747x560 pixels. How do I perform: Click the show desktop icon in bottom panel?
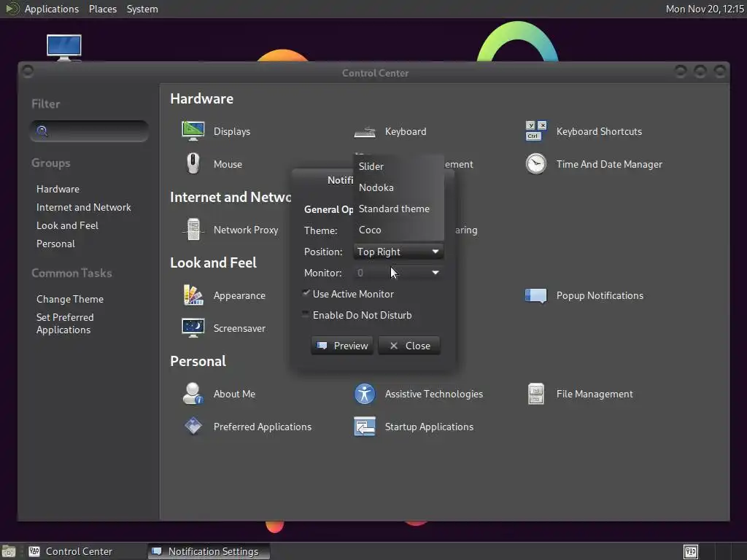[9, 551]
